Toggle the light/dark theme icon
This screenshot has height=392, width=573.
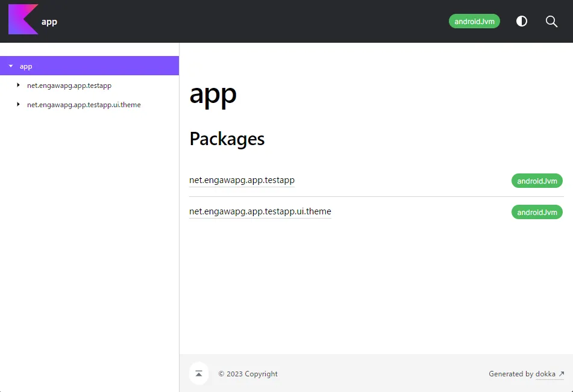522,21
